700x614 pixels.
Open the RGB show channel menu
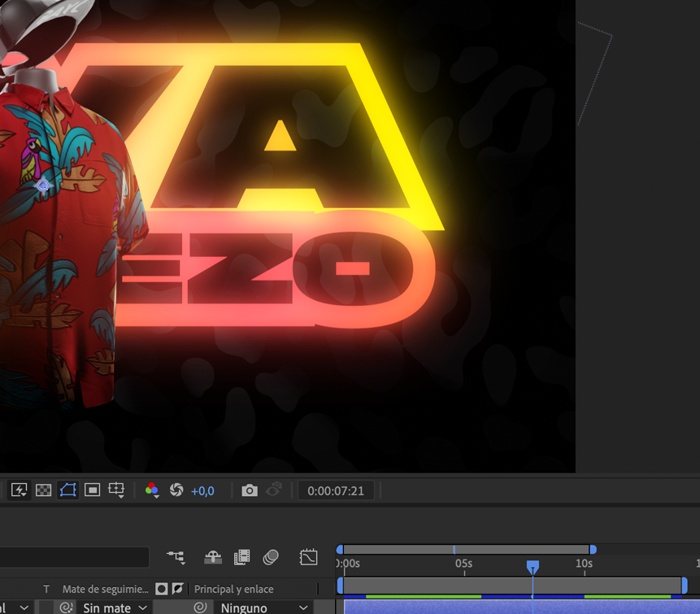point(152,490)
